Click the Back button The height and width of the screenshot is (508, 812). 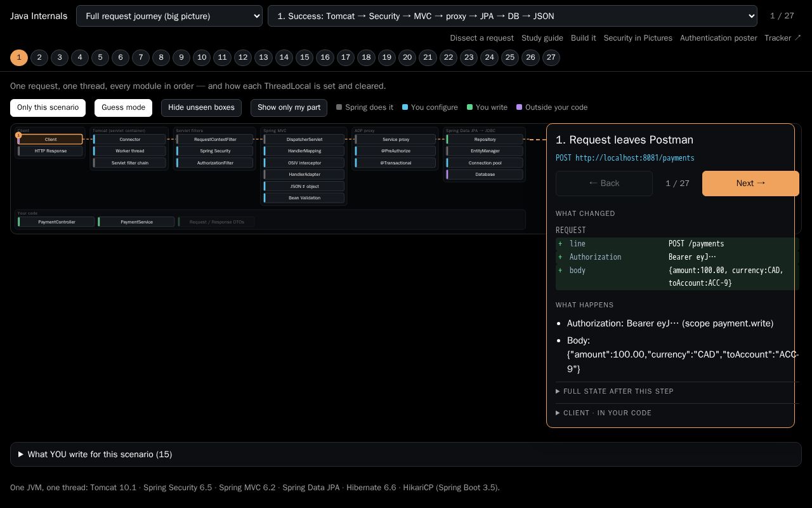[604, 184]
